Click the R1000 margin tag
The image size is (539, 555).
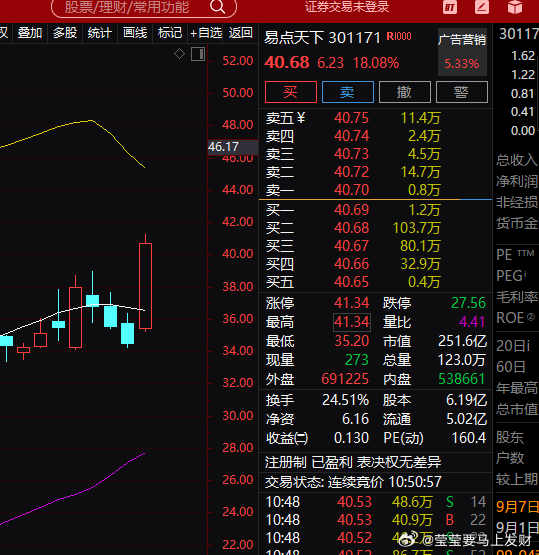pos(398,36)
